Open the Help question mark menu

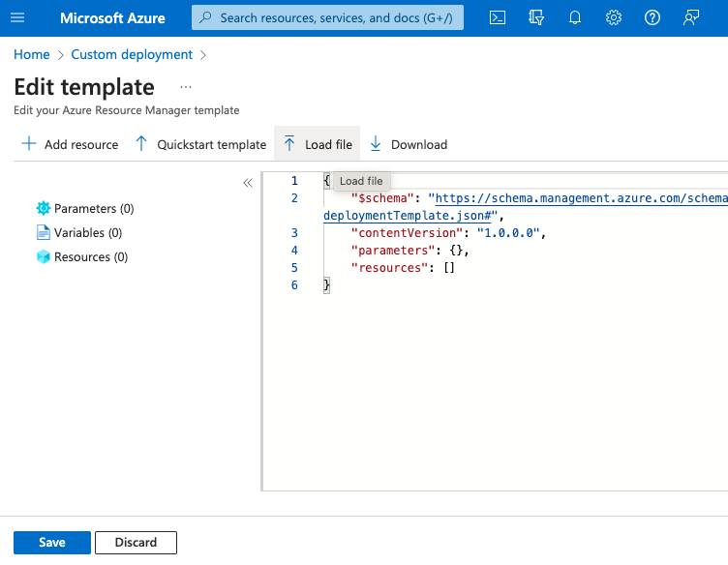click(x=652, y=17)
